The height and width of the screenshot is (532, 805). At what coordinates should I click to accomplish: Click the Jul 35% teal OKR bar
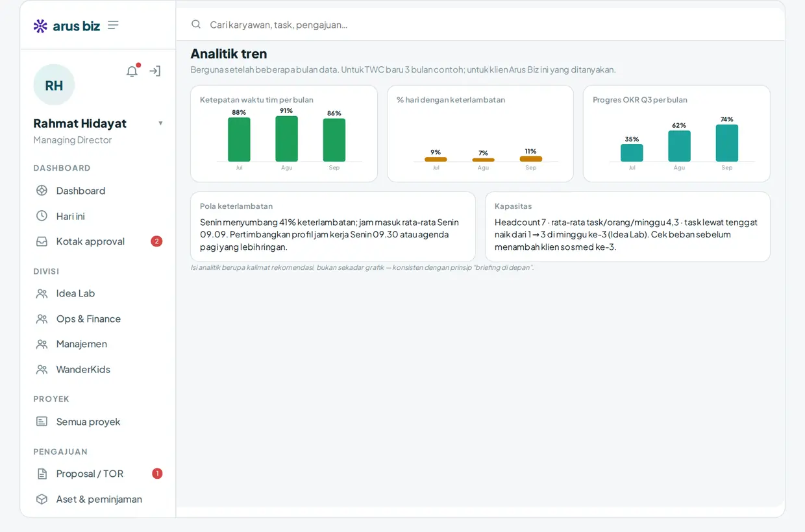click(x=632, y=153)
